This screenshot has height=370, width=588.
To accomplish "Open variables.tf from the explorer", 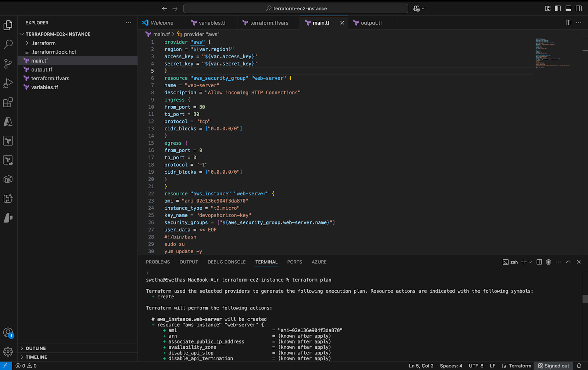I will [78, 87].
